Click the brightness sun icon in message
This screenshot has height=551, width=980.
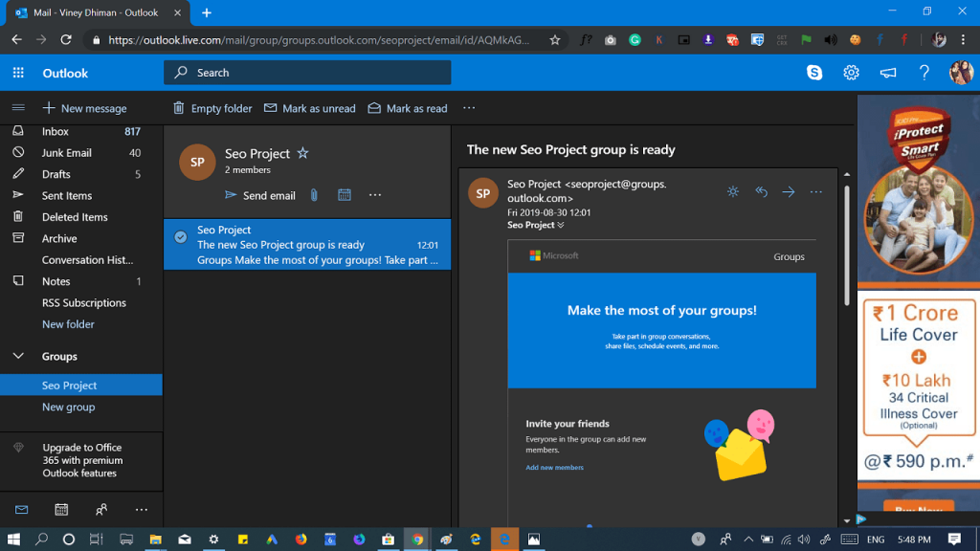733,191
